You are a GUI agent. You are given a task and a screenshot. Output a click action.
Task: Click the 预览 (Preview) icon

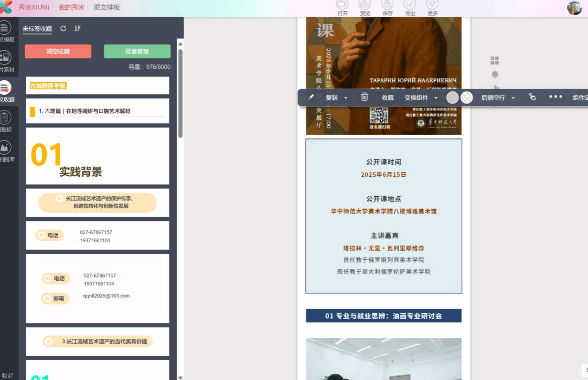click(x=364, y=5)
